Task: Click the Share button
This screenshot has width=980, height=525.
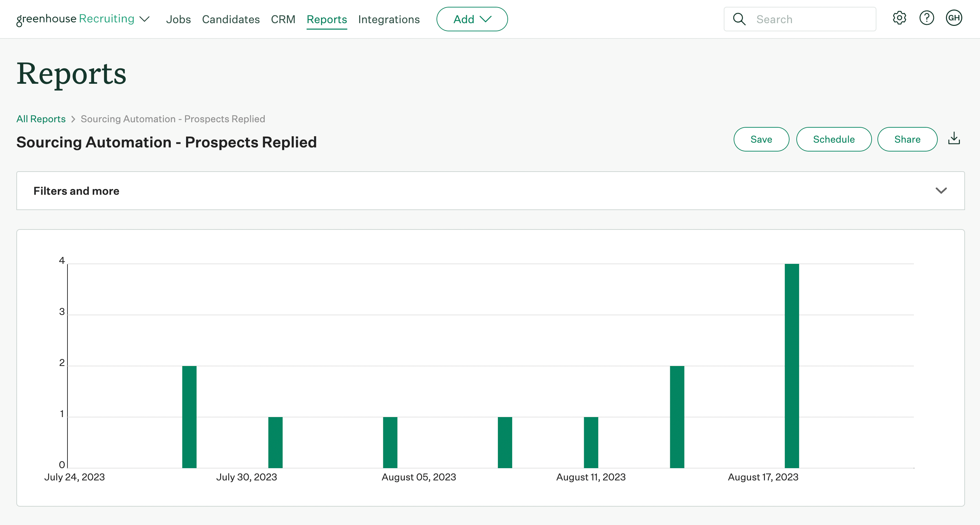Action: pyautogui.click(x=907, y=139)
